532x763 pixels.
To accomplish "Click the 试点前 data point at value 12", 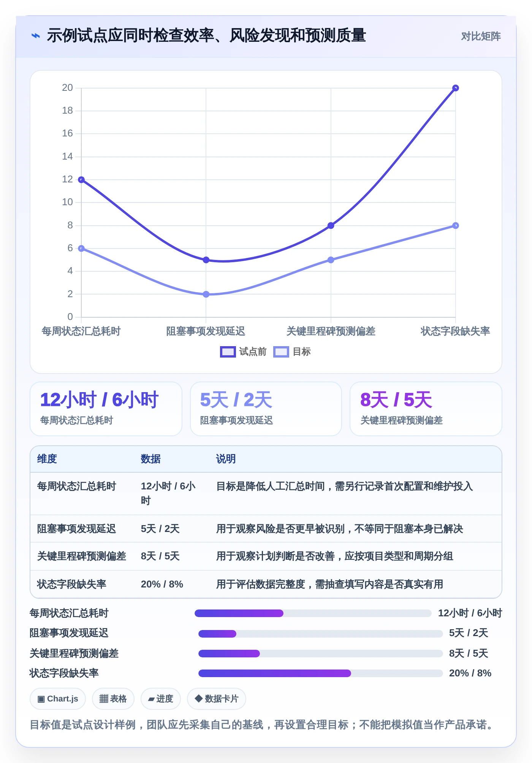I will pyautogui.click(x=81, y=180).
